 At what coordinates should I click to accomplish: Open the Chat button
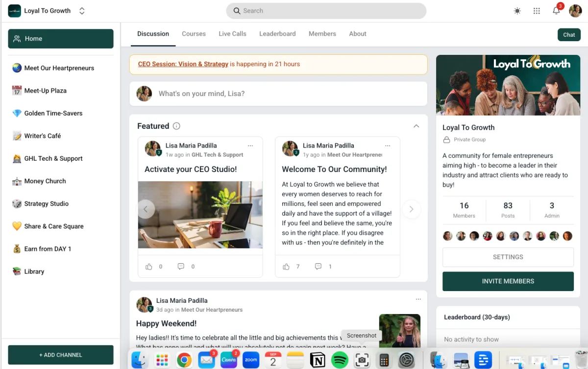point(569,35)
